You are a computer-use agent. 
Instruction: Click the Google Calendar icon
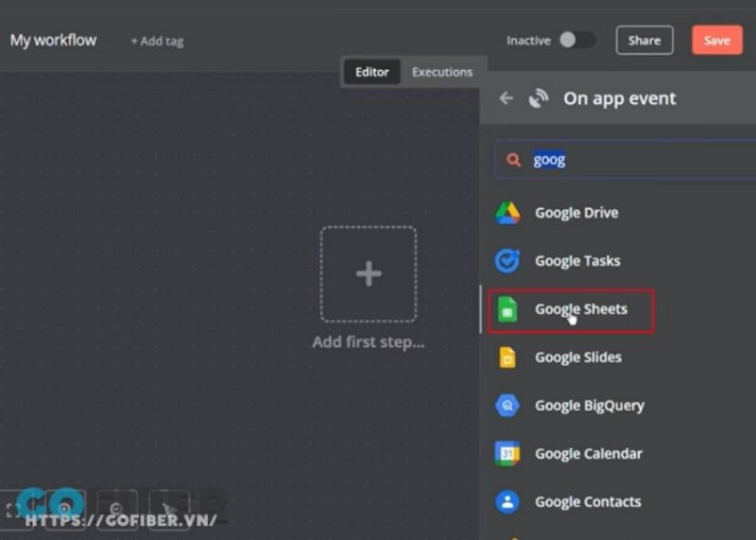click(x=507, y=454)
